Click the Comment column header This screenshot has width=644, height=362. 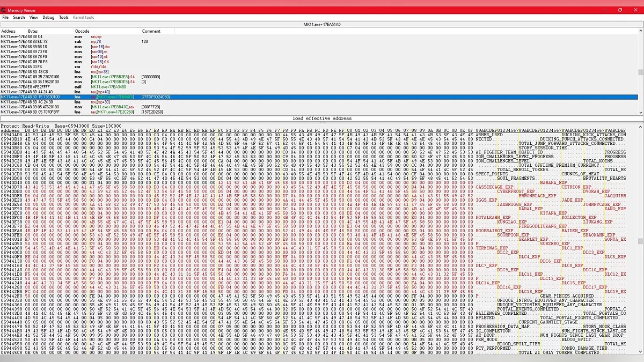pyautogui.click(x=151, y=31)
